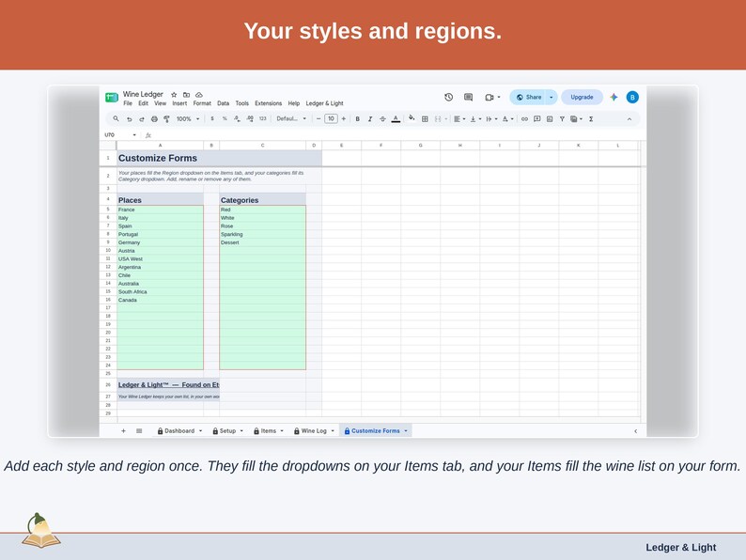Switch to the Setup sheet tab
The height and width of the screenshot is (560, 746).
pos(227,431)
